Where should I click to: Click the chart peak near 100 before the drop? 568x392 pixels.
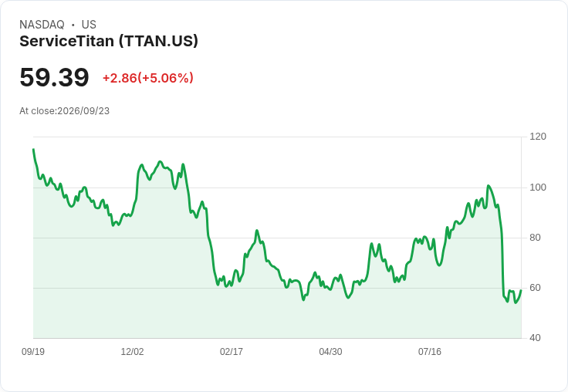point(489,186)
